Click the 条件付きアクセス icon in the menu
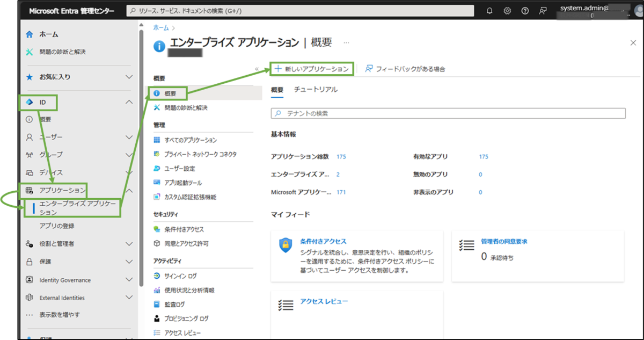Screen dimensions: 644x340 tap(157, 229)
